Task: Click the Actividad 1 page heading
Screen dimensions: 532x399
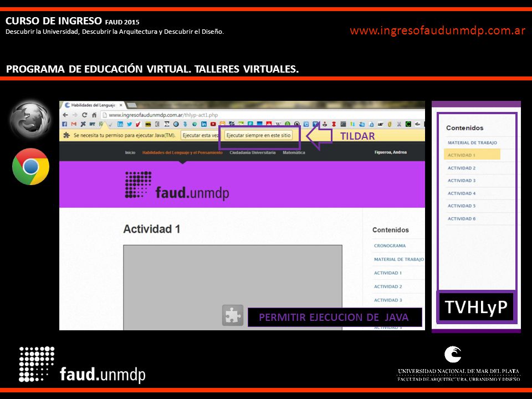Action: (152, 229)
